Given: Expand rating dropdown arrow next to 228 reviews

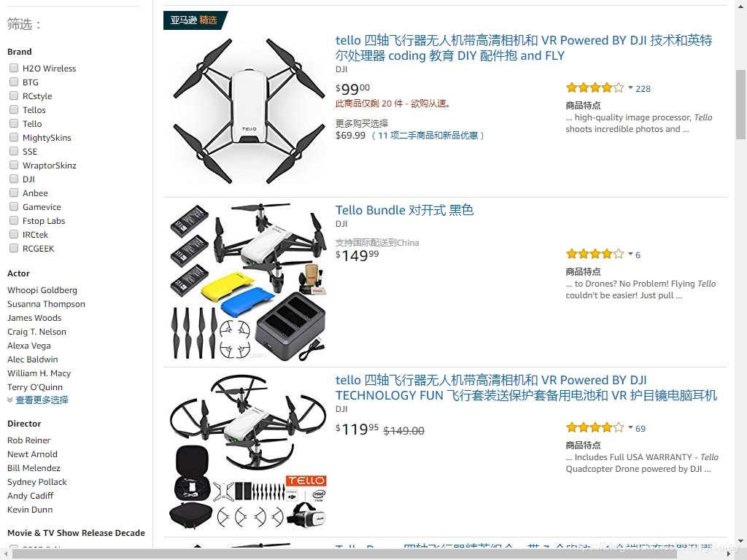Looking at the screenshot, I should click(630, 87).
